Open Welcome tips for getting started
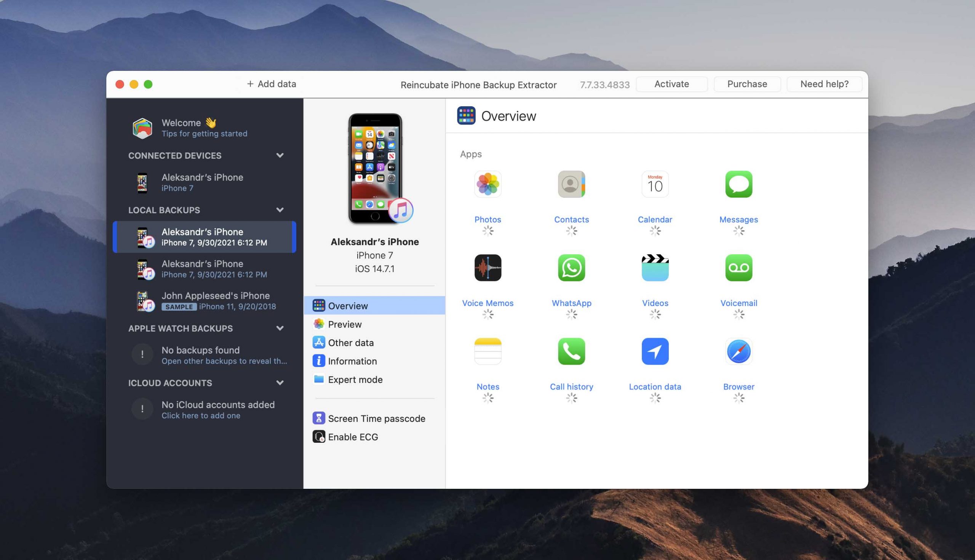 [204, 128]
